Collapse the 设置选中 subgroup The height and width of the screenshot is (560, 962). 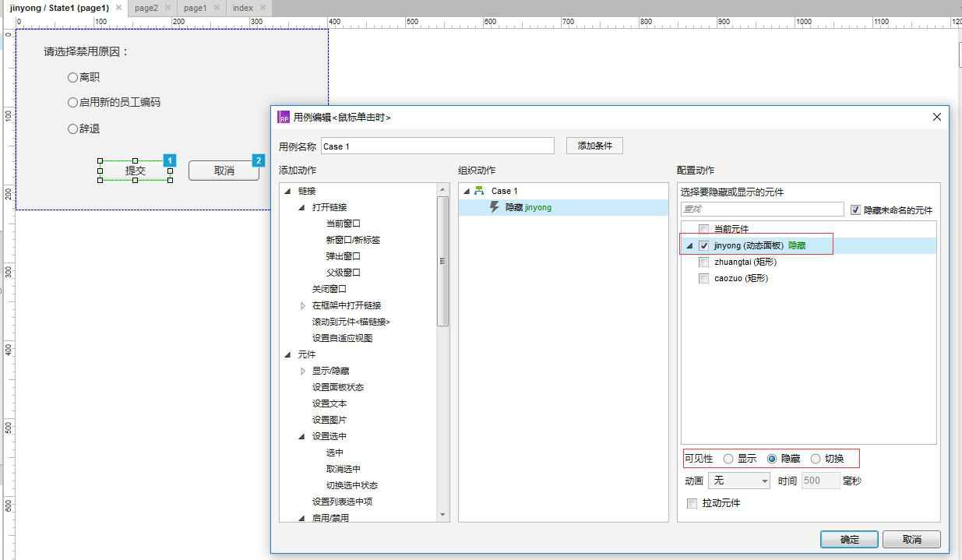pyautogui.click(x=301, y=436)
